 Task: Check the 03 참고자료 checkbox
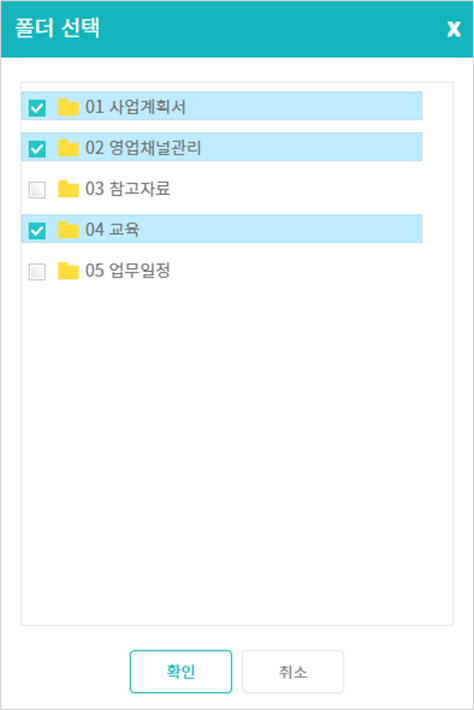tap(37, 190)
